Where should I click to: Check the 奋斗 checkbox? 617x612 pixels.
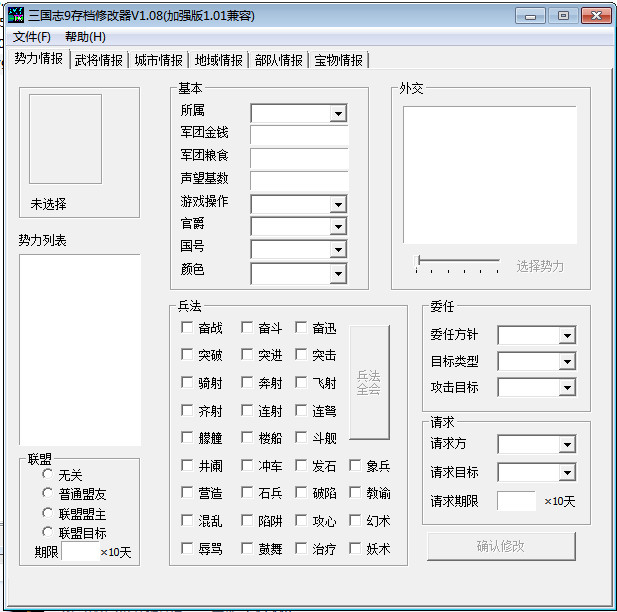coord(247,327)
